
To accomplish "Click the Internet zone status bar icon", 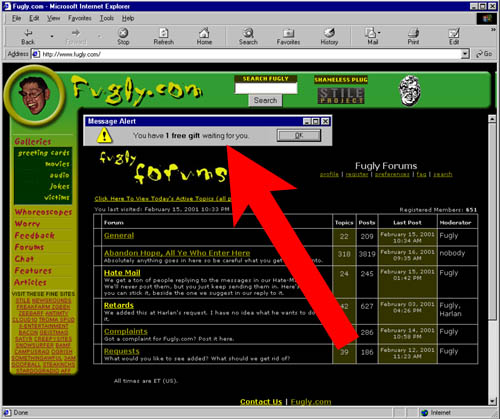I will coord(425,413).
